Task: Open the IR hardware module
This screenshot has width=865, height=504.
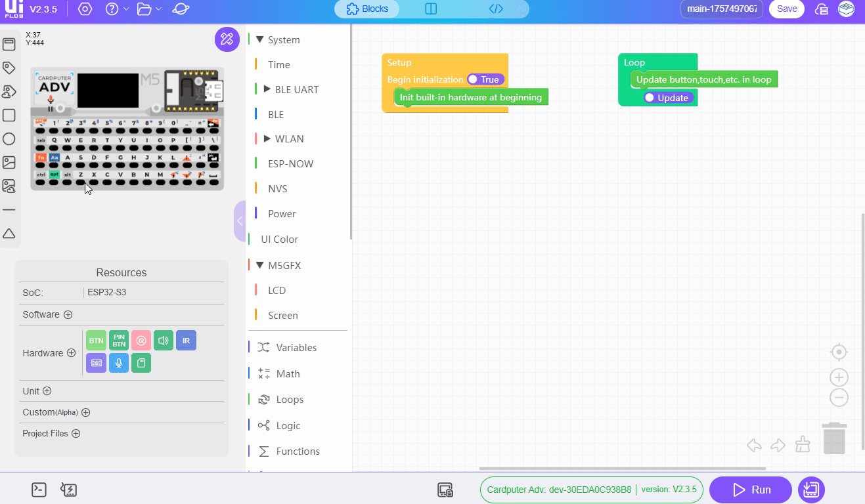Action: [x=186, y=341]
